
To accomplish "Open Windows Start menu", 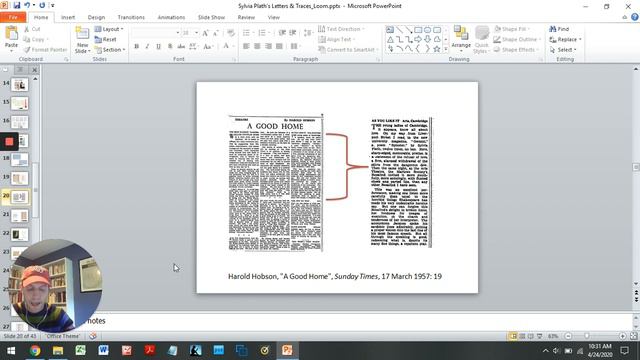I will pyautogui.click(x=11, y=351).
